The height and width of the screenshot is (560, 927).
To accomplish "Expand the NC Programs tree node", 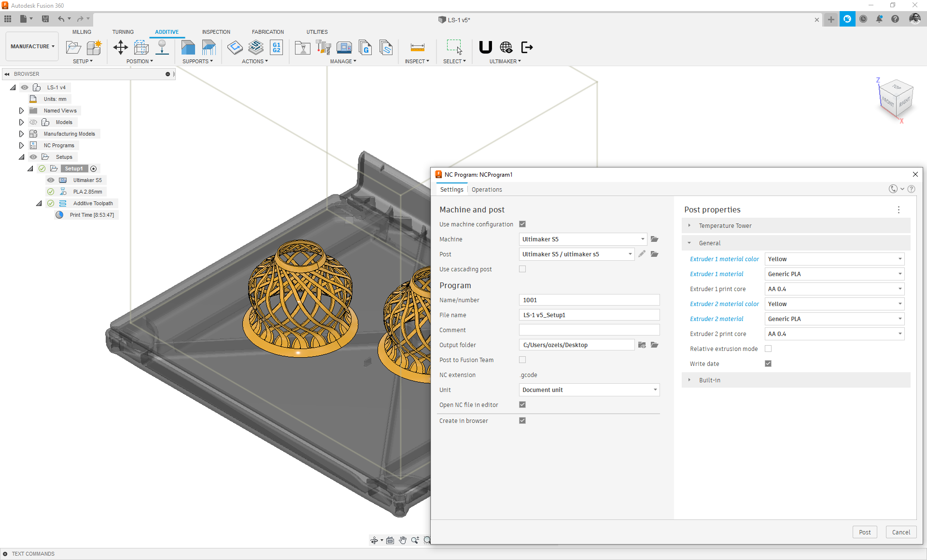I will point(21,145).
